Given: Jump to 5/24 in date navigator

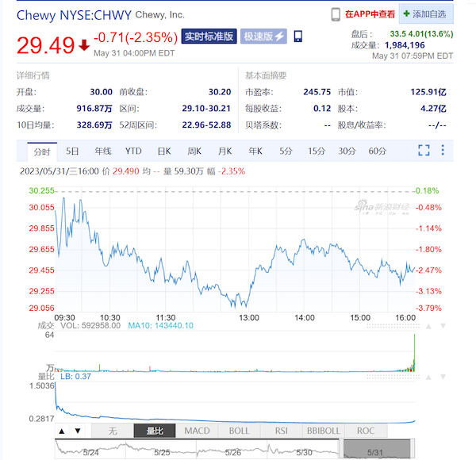Looking at the screenshot, I should coord(90,452).
